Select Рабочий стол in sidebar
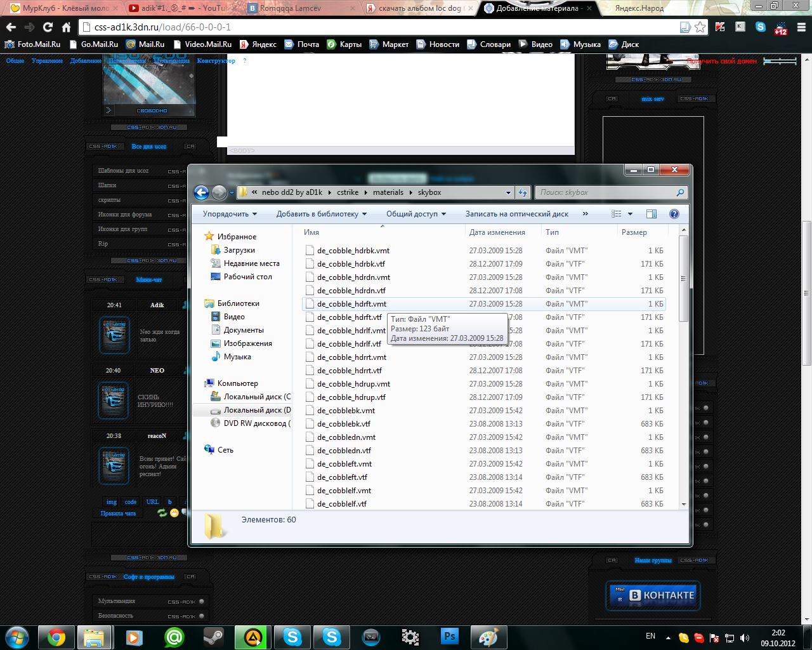The width and height of the screenshot is (812, 650). [247, 277]
